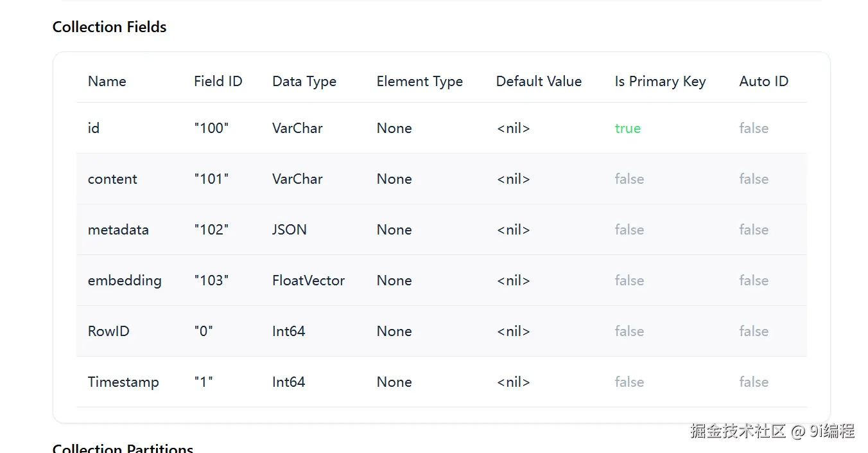
Task: Click the Data Type column header
Action: point(304,82)
